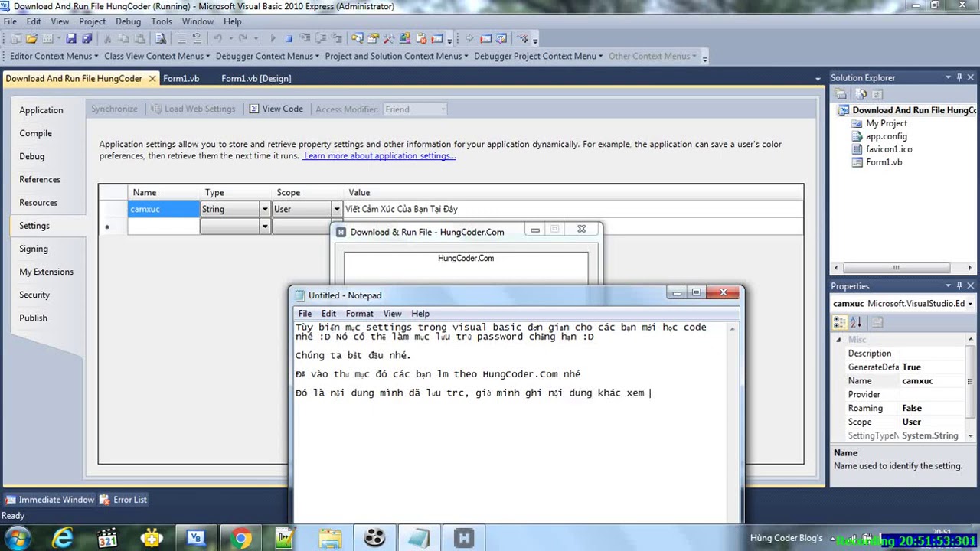
Task: Click the HungCoder H app taskbar icon
Action: pos(463,538)
